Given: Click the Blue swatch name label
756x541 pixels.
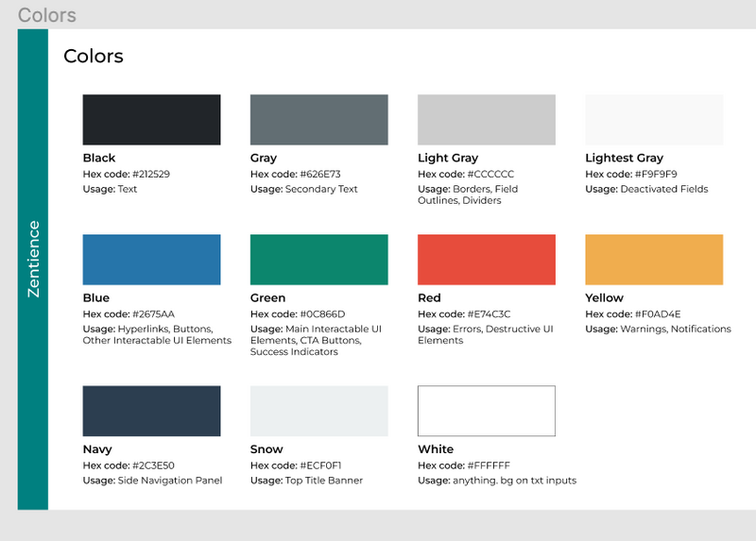Looking at the screenshot, I should (x=96, y=297).
